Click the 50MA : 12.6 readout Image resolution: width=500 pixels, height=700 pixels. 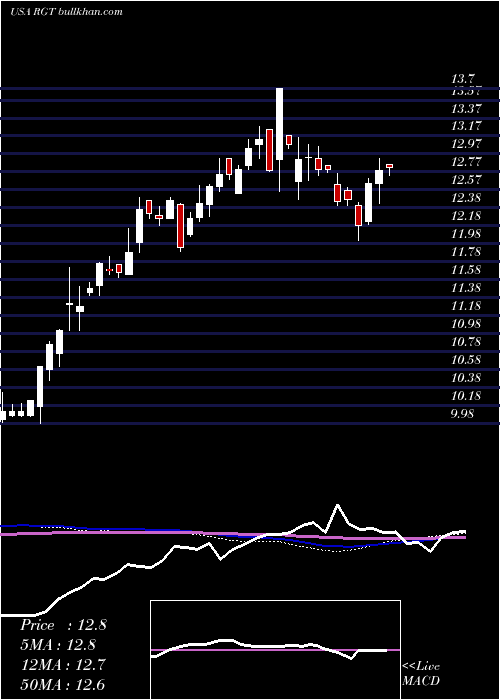63,685
